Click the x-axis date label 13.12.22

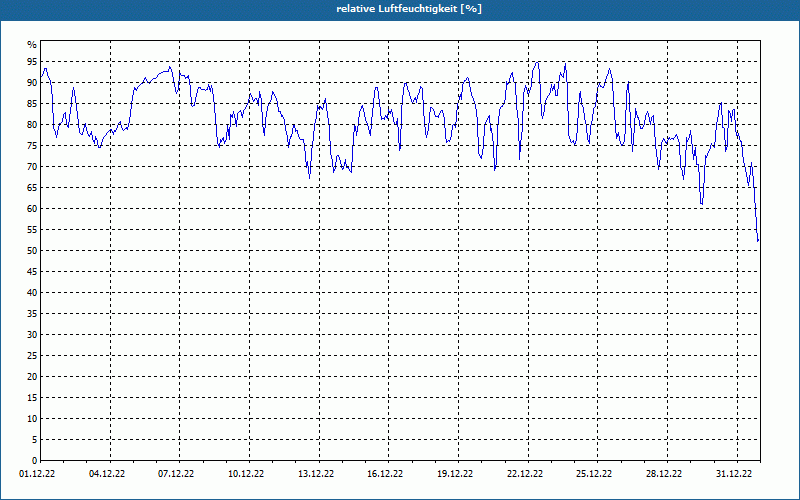(x=316, y=474)
